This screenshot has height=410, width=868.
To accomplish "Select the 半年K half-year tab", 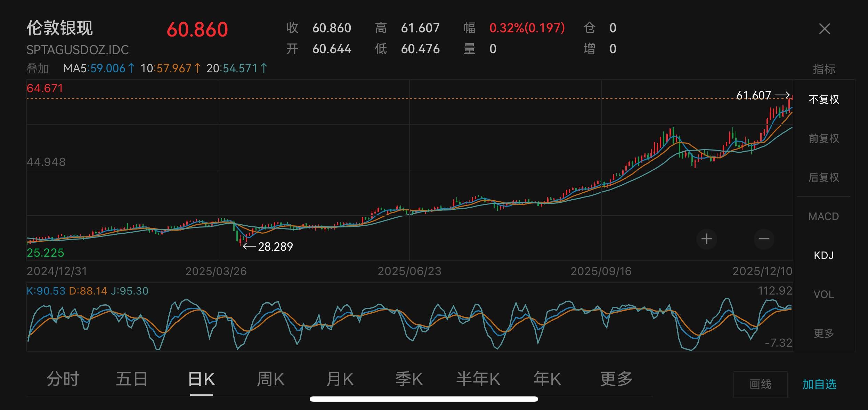I will coord(479,379).
